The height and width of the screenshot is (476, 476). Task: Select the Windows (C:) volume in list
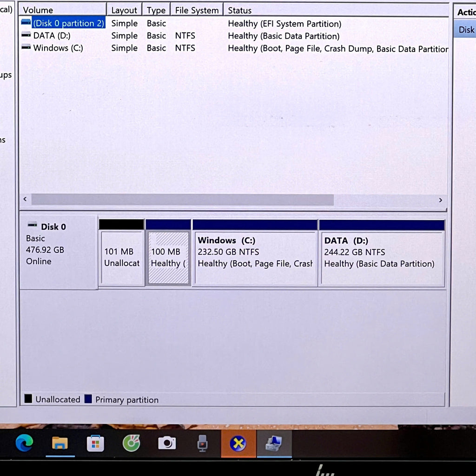[58, 48]
